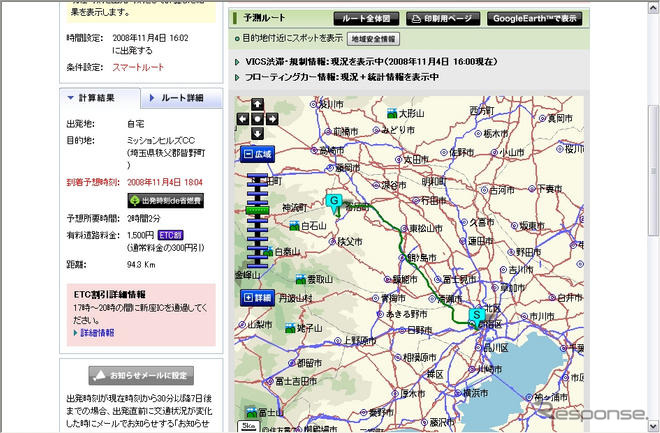The image size is (660, 433).
Task: Click the S start marker on map
Action: tap(477, 313)
